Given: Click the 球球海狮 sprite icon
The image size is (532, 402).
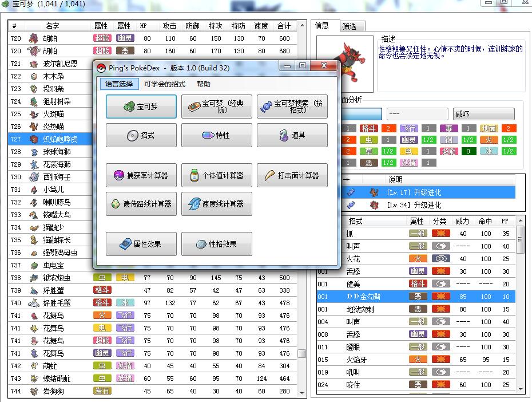Looking at the screenshot, I should point(34,152).
